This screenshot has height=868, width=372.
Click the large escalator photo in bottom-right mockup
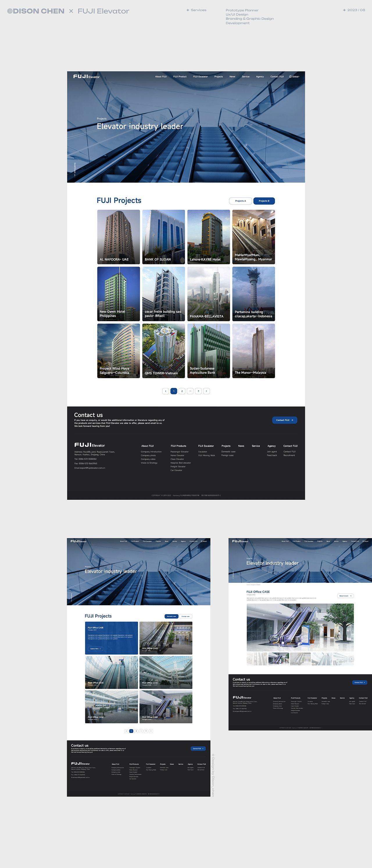click(300, 628)
